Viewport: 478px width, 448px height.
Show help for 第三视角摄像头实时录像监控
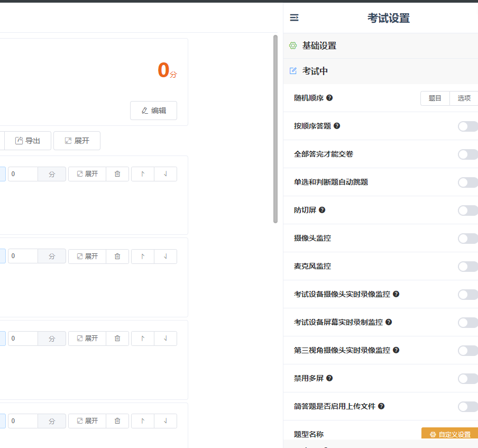396,350
